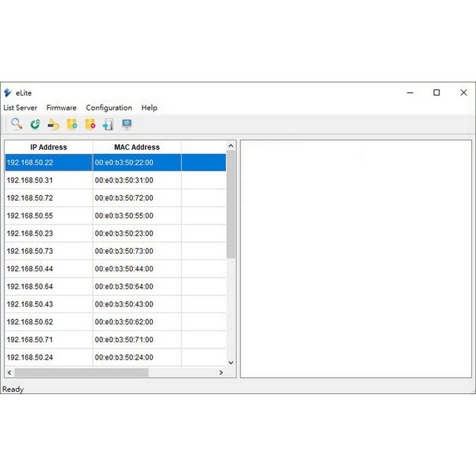Viewport: 476px width, 476px height.
Task: Click the vertical scrollbar up arrow
Action: [231, 146]
